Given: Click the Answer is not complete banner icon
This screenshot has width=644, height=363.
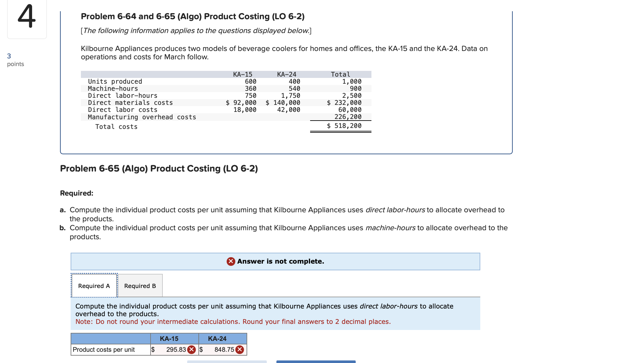Looking at the screenshot, I should [230, 261].
